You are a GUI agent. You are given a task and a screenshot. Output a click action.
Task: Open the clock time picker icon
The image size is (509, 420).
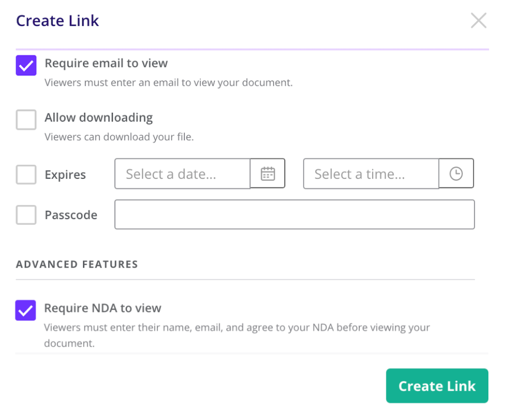tap(456, 174)
